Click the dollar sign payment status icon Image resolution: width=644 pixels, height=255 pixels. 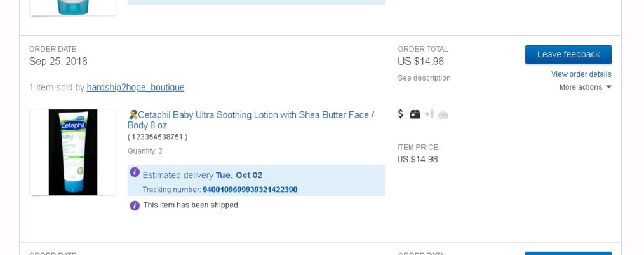pyautogui.click(x=401, y=114)
